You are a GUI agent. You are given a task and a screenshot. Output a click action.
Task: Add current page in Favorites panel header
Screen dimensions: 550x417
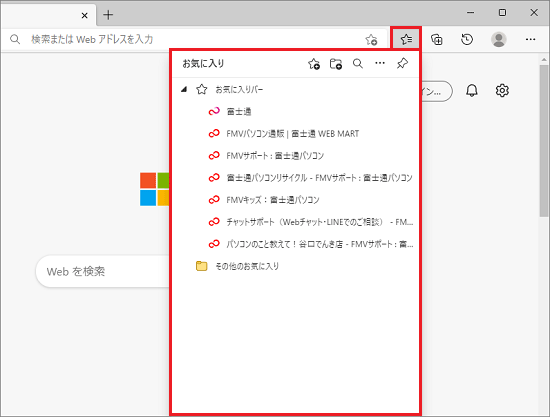(x=314, y=64)
